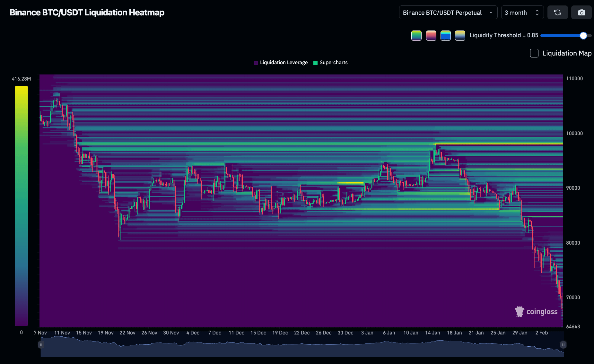Click the timeline overview navigator chart
594x364 pixels.
pos(302,348)
